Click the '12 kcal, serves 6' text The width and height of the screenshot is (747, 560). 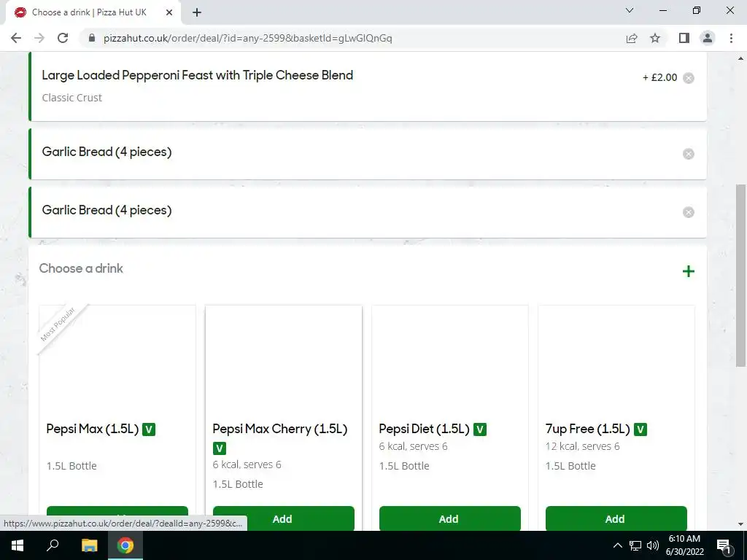coord(582,446)
